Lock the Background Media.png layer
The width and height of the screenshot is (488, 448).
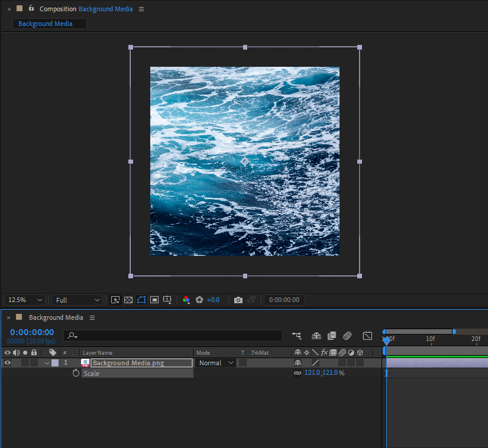(34, 362)
